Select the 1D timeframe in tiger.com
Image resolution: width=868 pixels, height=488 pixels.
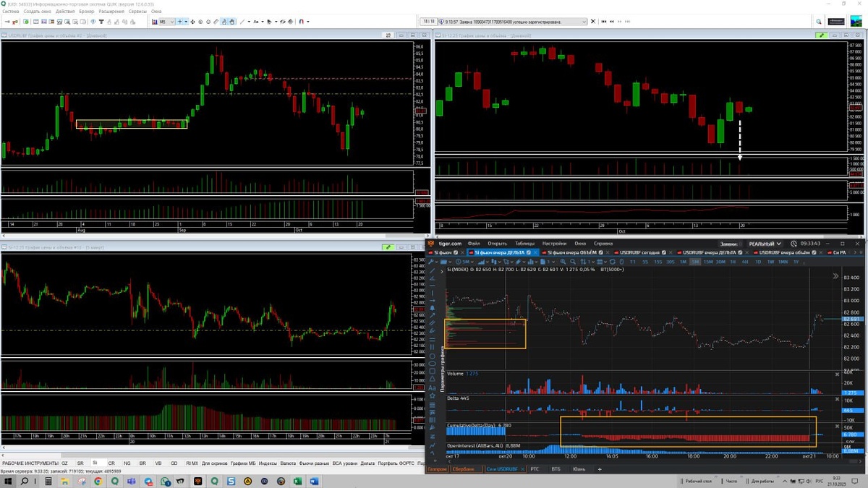point(757,261)
